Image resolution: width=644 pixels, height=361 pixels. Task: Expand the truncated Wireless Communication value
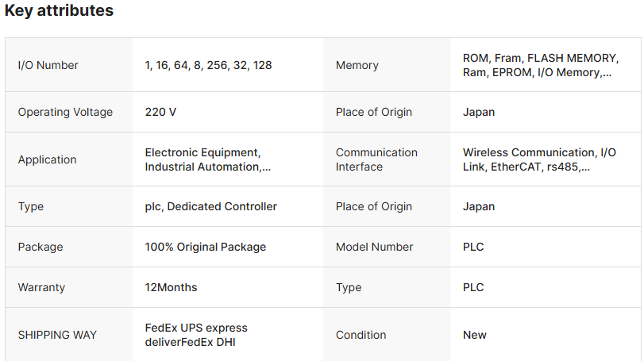click(x=539, y=159)
